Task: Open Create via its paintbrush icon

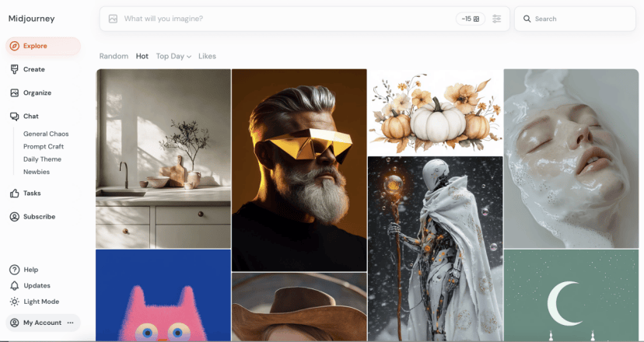Action: [x=14, y=69]
